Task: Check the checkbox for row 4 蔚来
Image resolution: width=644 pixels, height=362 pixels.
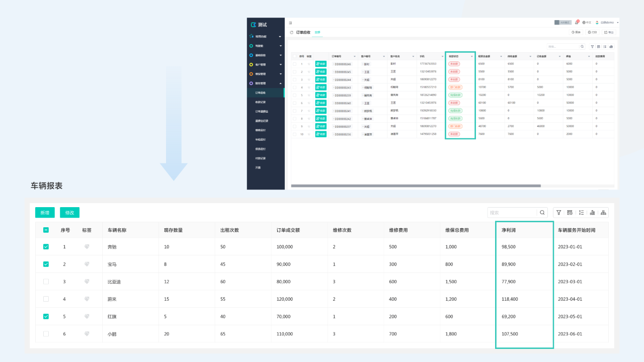Action: (46, 299)
